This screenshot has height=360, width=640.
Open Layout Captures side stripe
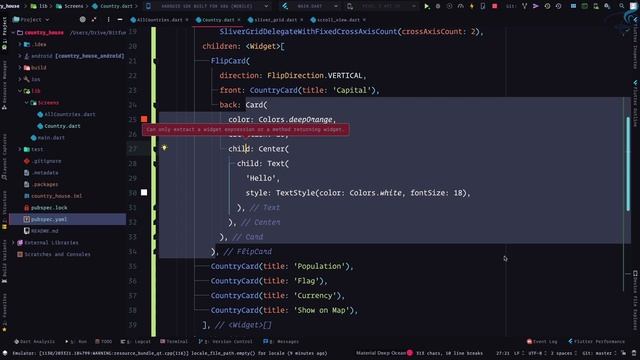[x=4, y=157]
